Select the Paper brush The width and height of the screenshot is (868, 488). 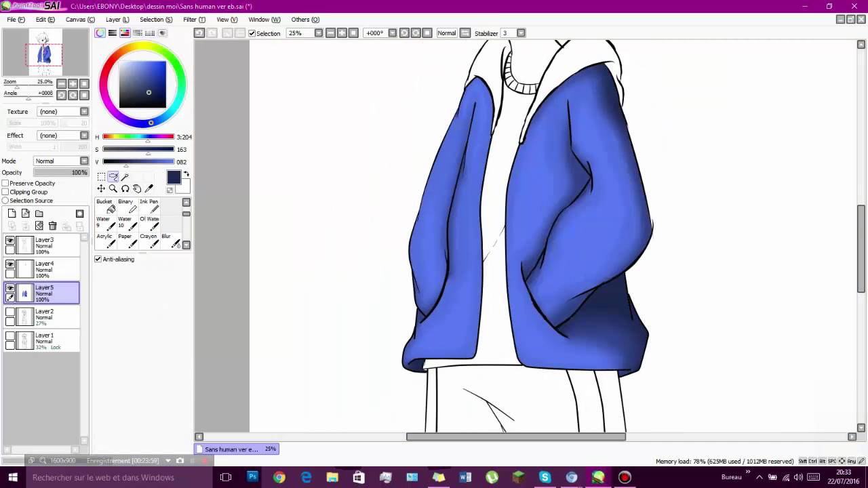tap(126, 241)
